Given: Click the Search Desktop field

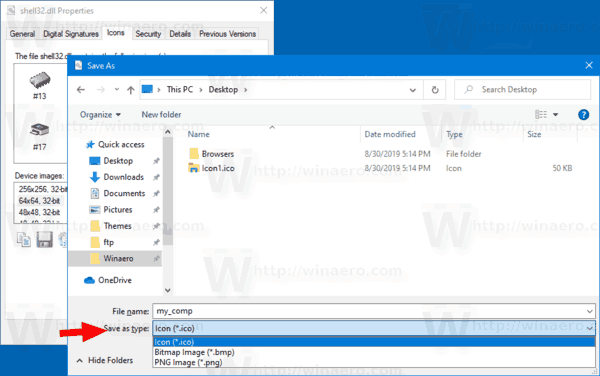Looking at the screenshot, I should (x=522, y=90).
